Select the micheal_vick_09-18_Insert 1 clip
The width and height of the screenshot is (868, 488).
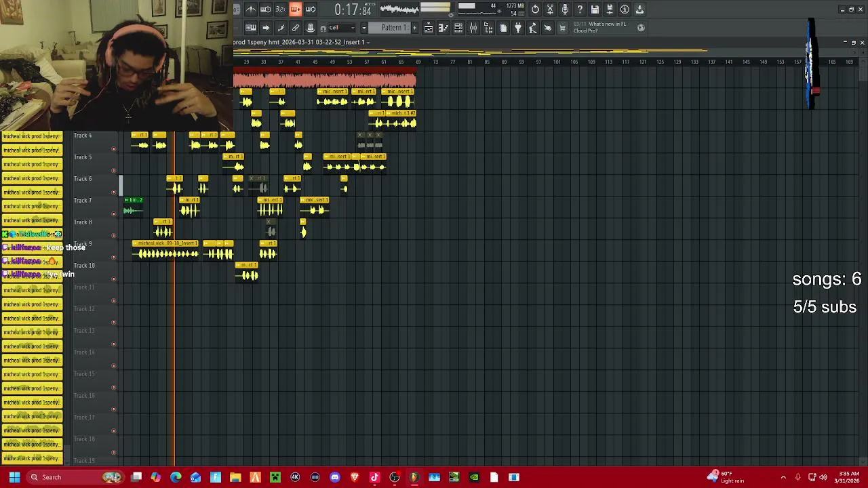pyautogui.click(x=165, y=251)
